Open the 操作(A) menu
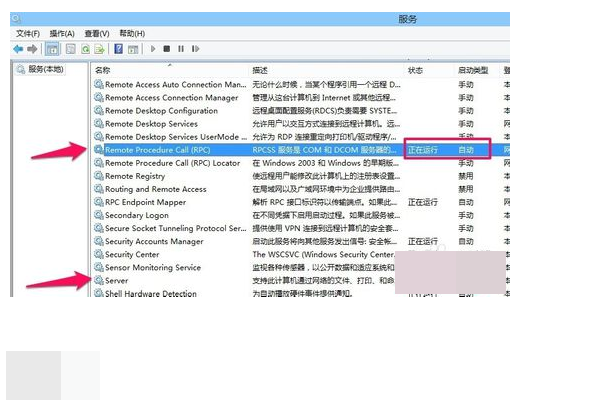Image resolution: width=600 pixels, height=400 pixels. click(x=62, y=33)
